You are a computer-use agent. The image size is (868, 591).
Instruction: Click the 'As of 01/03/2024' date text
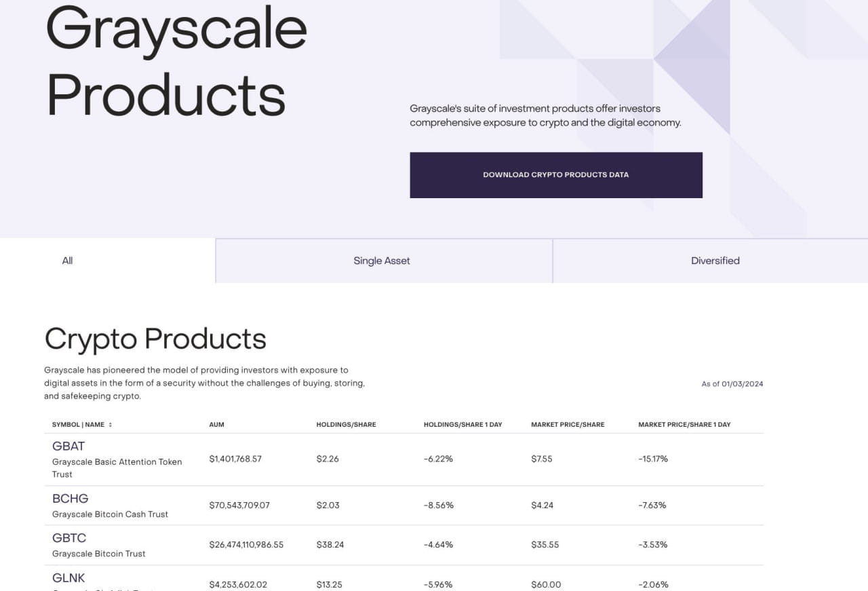tap(732, 384)
